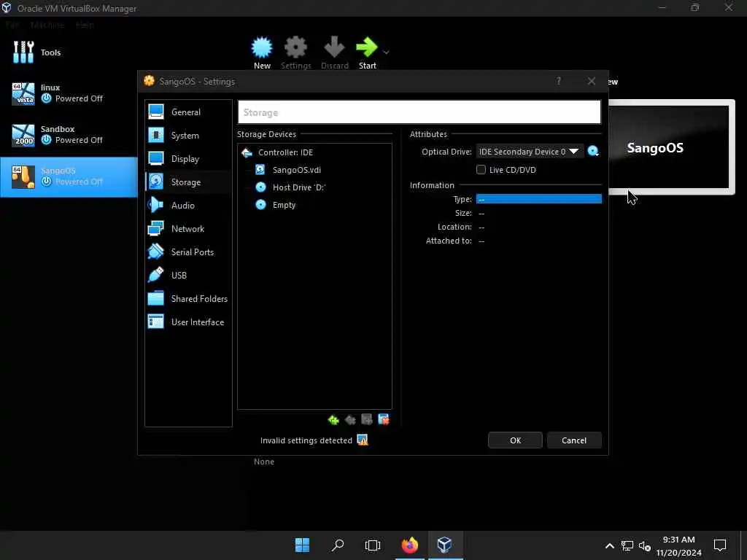
Task: Close the SangoOS Settings dialog
Action: [591, 81]
